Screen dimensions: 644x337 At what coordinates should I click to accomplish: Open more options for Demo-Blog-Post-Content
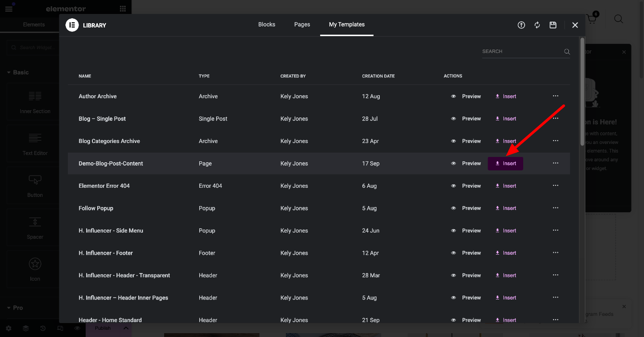[555, 163]
